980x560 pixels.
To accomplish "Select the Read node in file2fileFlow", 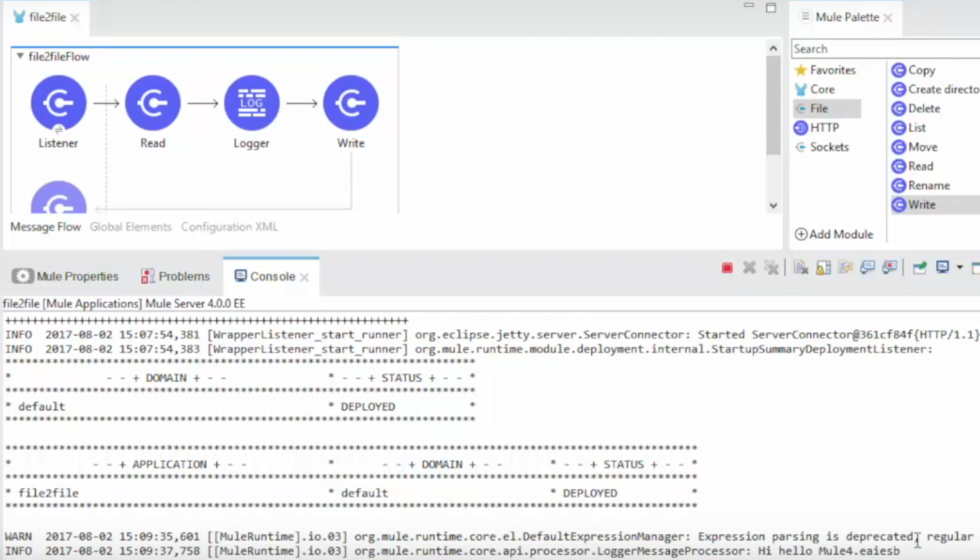I will click(153, 103).
